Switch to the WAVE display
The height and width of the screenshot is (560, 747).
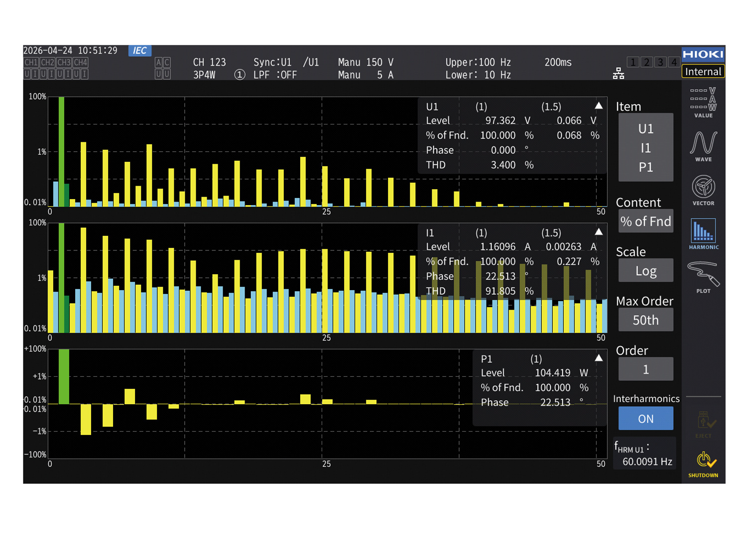(703, 146)
